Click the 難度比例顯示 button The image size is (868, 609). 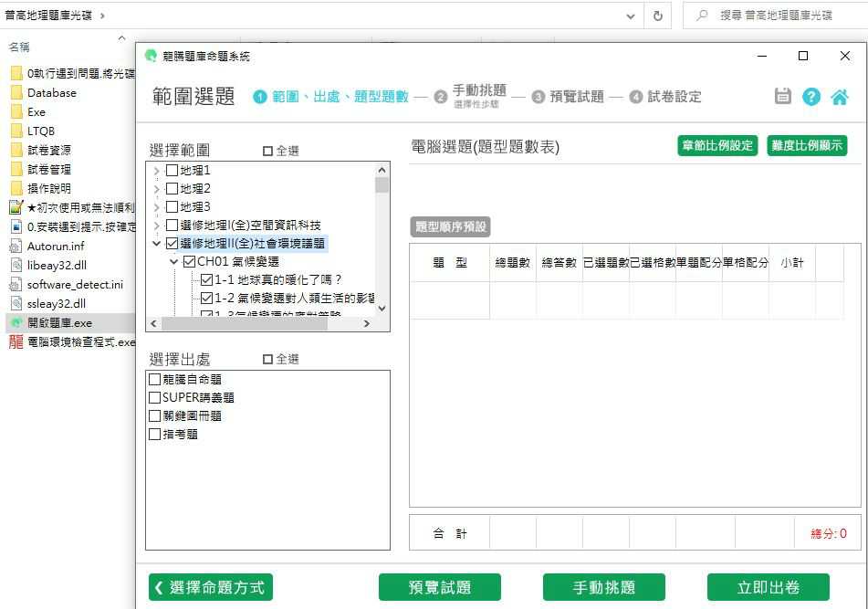(807, 145)
